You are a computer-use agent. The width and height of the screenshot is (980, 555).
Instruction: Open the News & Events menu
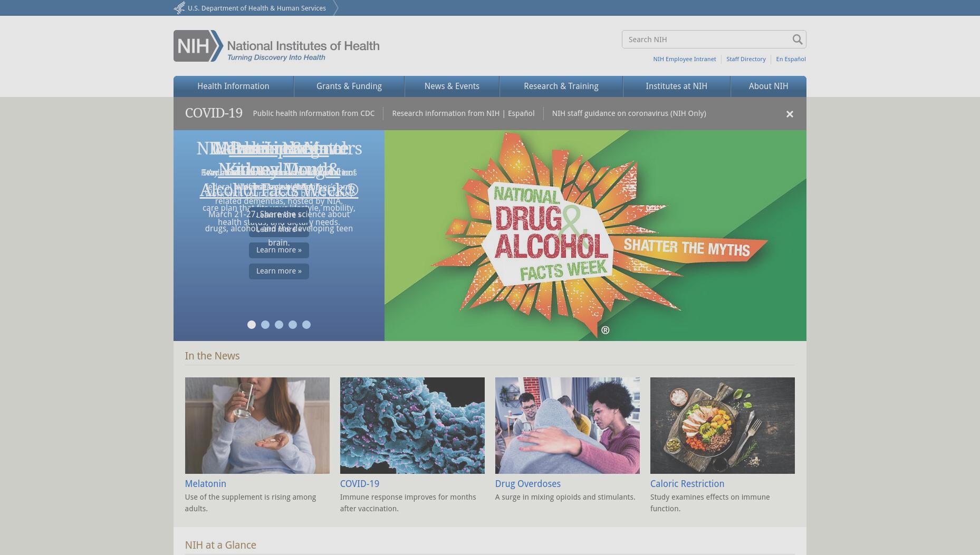[452, 86]
